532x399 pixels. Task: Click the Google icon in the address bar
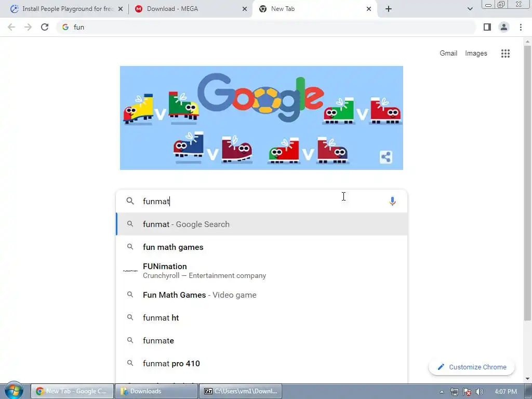(x=65, y=27)
